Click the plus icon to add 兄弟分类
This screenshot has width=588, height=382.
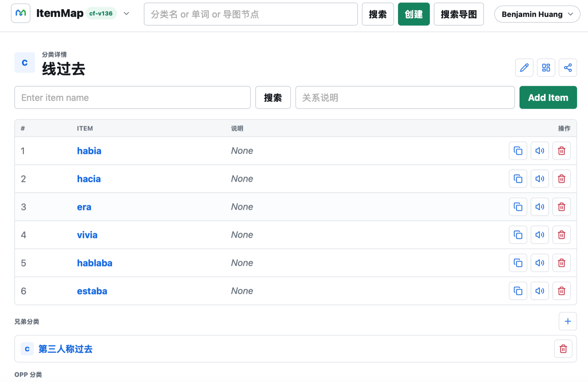pyautogui.click(x=568, y=321)
